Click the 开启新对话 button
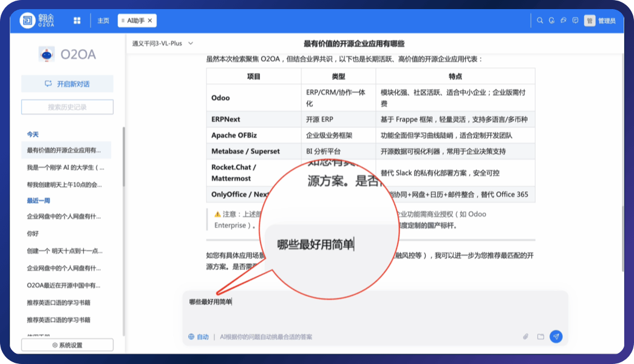Image resolution: width=634 pixels, height=364 pixels. point(67,84)
